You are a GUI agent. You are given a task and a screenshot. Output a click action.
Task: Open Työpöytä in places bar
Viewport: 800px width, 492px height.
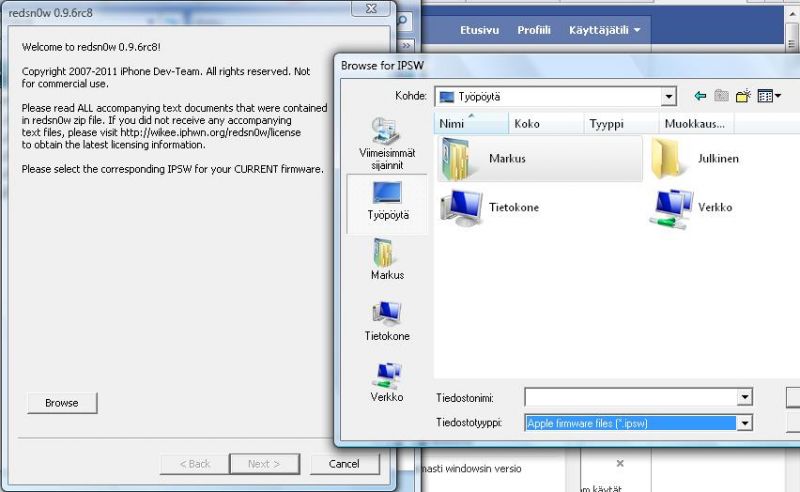click(387, 203)
